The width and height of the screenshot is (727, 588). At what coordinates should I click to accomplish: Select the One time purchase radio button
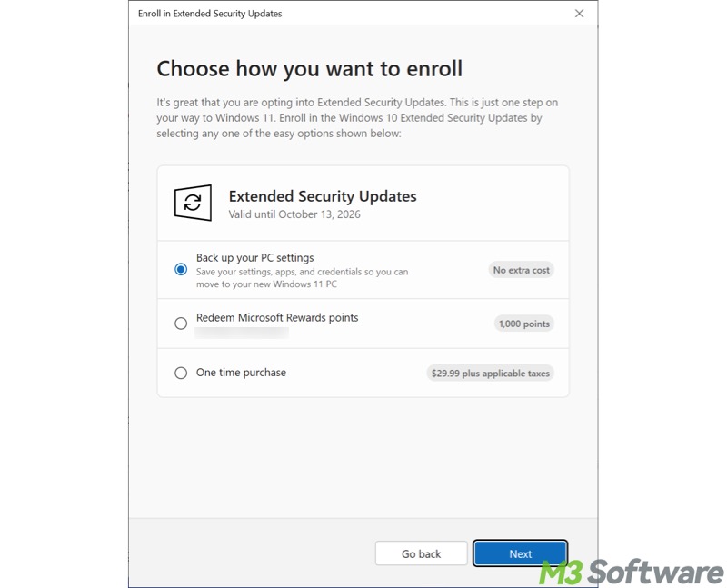click(181, 373)
